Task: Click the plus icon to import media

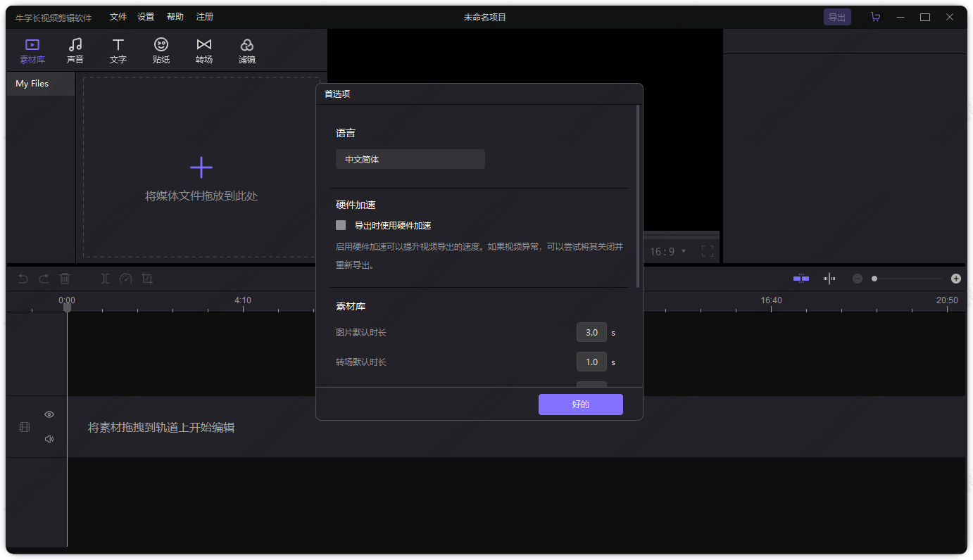Action: click(x=201, y=167)
